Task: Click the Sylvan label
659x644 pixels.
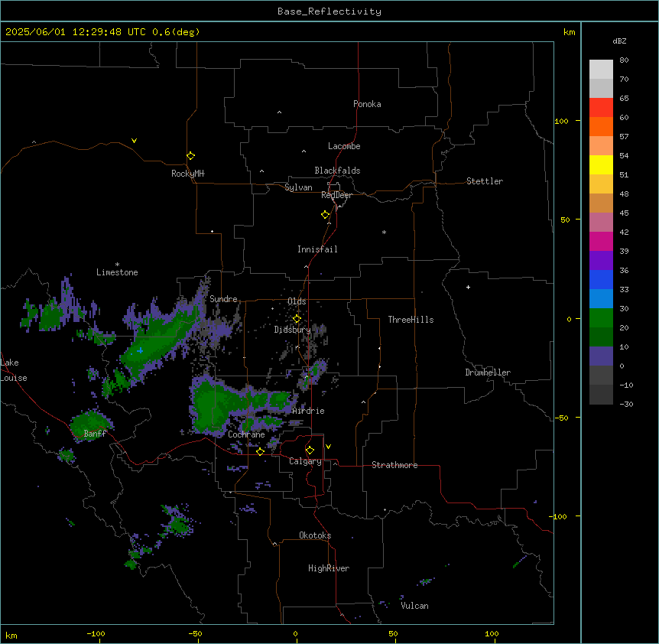Action: click(x=298, y=187)
